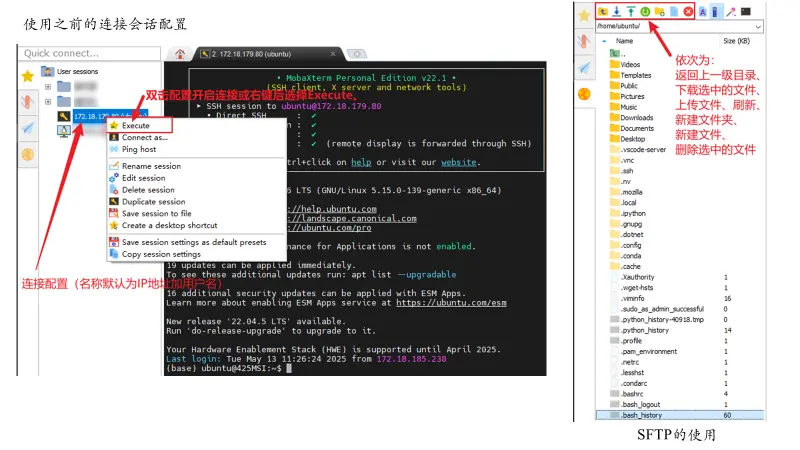
Task: Create a new folder via toolbar icon
Action: pyautogui.click(x=659, y=11)
